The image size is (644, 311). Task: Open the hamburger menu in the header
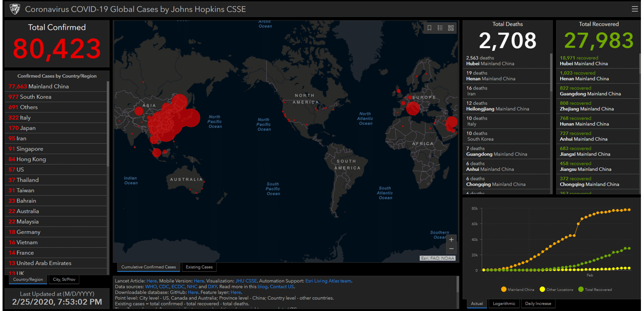[x=635, y=9]
